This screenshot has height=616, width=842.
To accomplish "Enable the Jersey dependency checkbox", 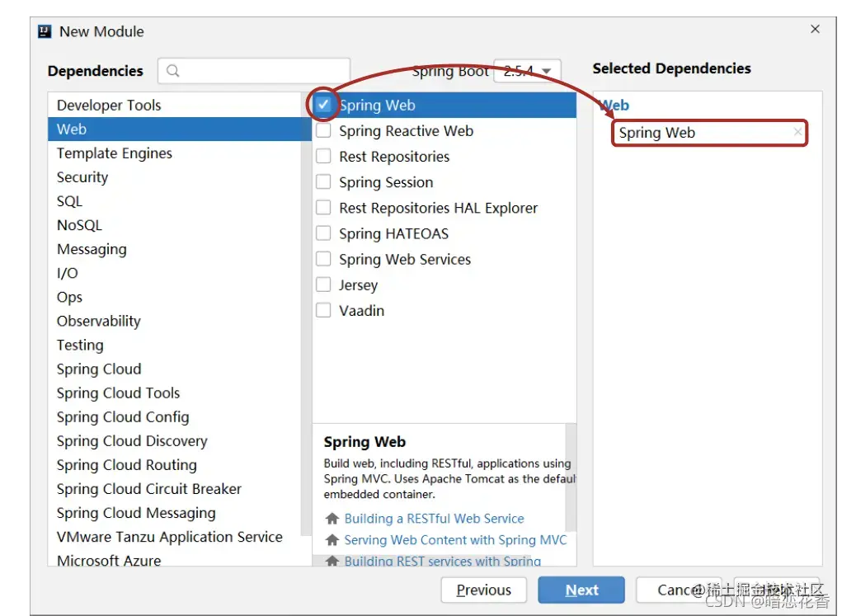I will click(323, 284).
